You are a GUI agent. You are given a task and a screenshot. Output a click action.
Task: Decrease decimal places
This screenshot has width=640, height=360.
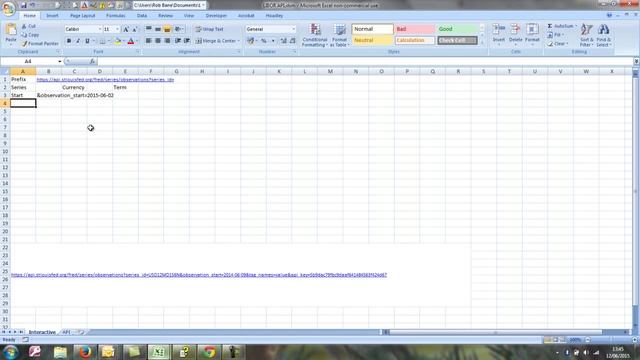(x=293, y=41)
